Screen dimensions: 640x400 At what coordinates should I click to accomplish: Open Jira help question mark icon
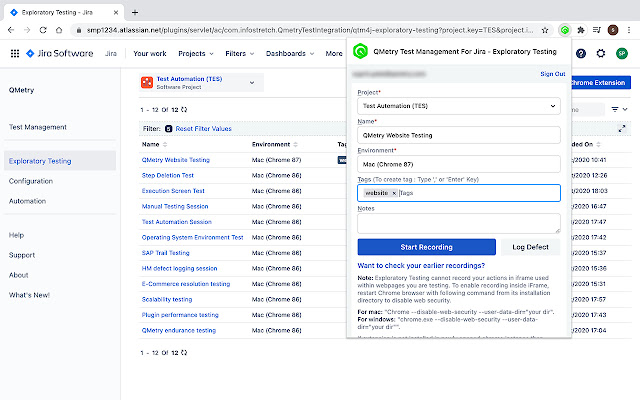581,53
